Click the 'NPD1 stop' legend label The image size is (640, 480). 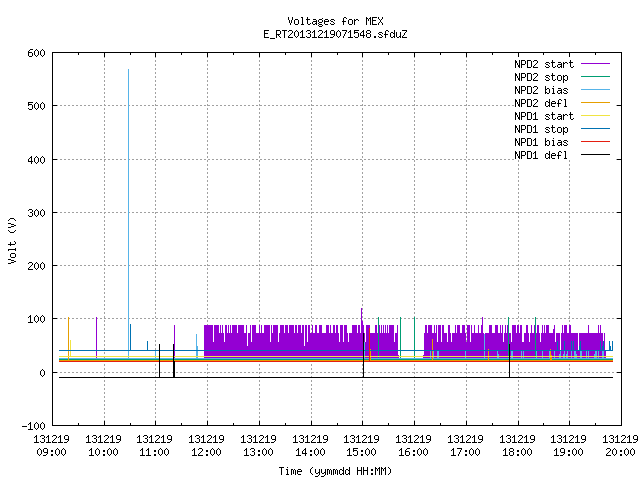coord(541,129)
